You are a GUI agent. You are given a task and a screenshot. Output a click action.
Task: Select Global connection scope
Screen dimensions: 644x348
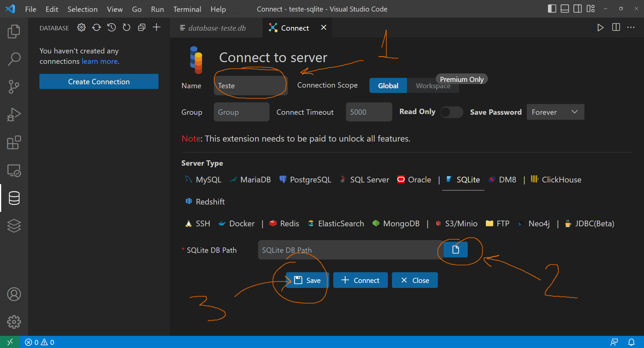388,86
